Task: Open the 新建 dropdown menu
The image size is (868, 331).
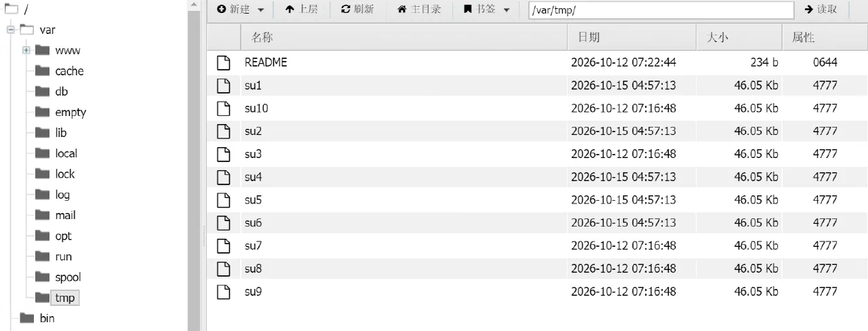Action: (x=240, y=9)
